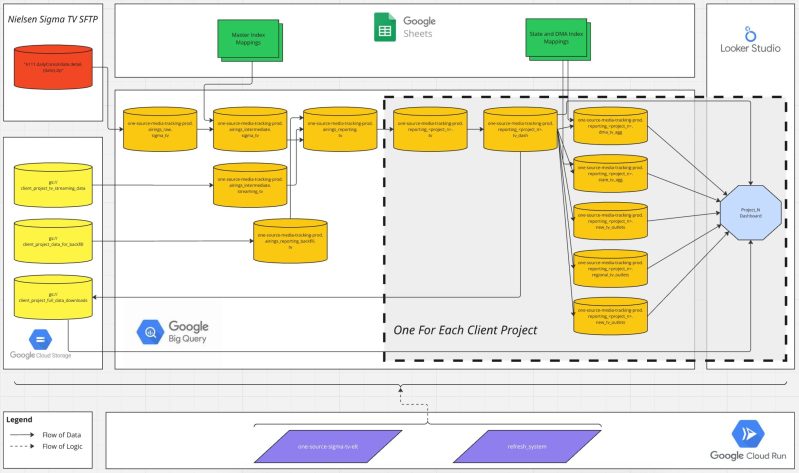The image size is (799, 473).
Task: Click the one-source-sigma-tv-etl parallelogram
Action: pos(329,441)
